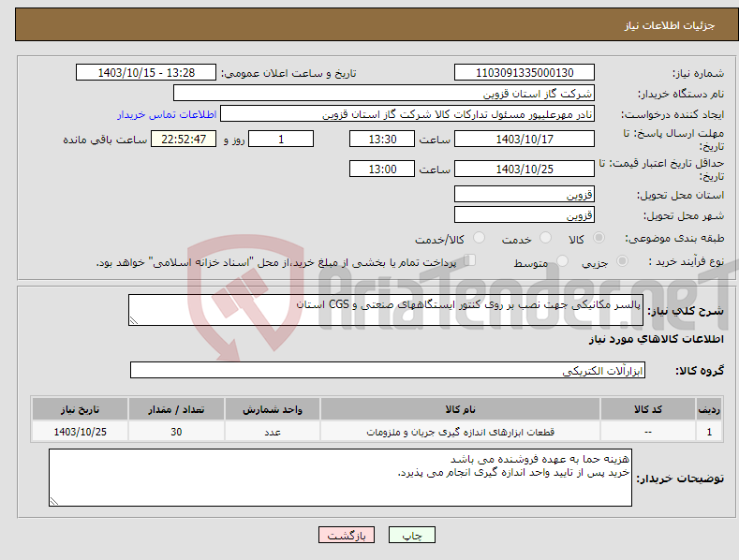Click the چاپ (print) button

[411, 535]
